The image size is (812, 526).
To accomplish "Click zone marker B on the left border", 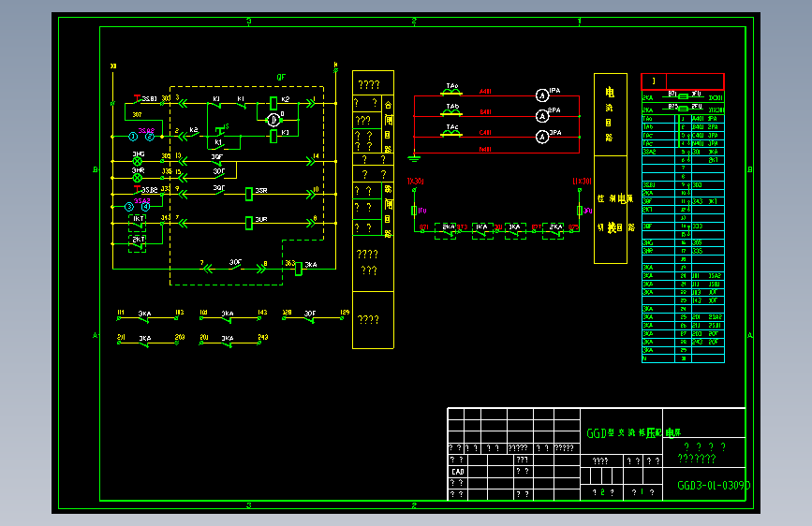I will 96,169.
